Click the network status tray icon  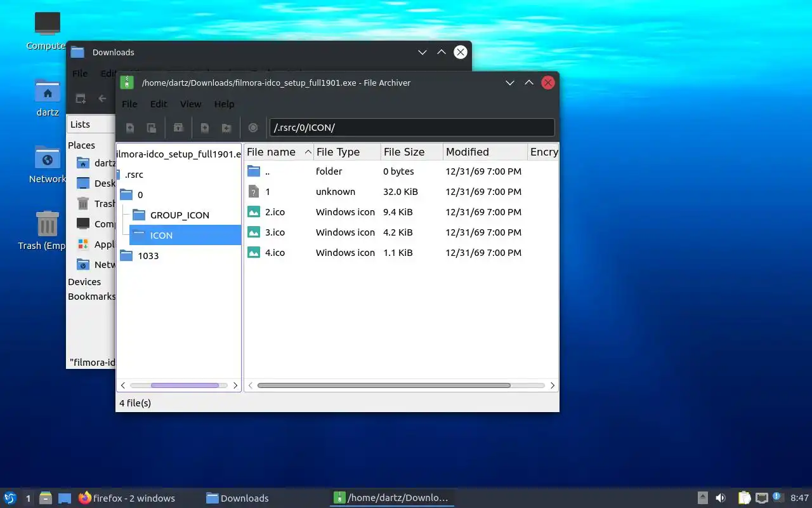tap(761, 498)
